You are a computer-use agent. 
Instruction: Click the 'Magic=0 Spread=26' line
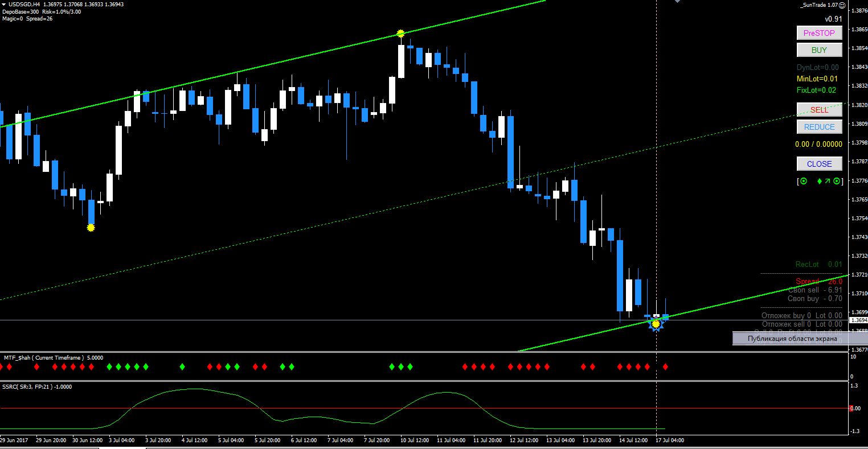tap(27, 19)
